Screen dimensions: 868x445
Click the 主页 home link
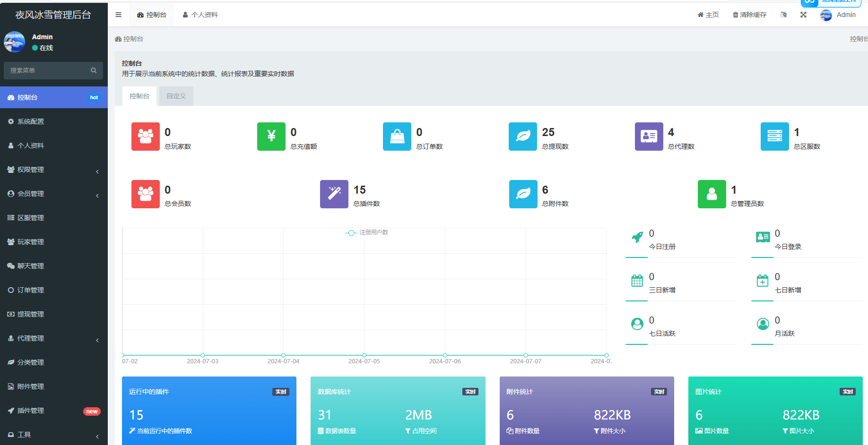[x=708, y=15]
